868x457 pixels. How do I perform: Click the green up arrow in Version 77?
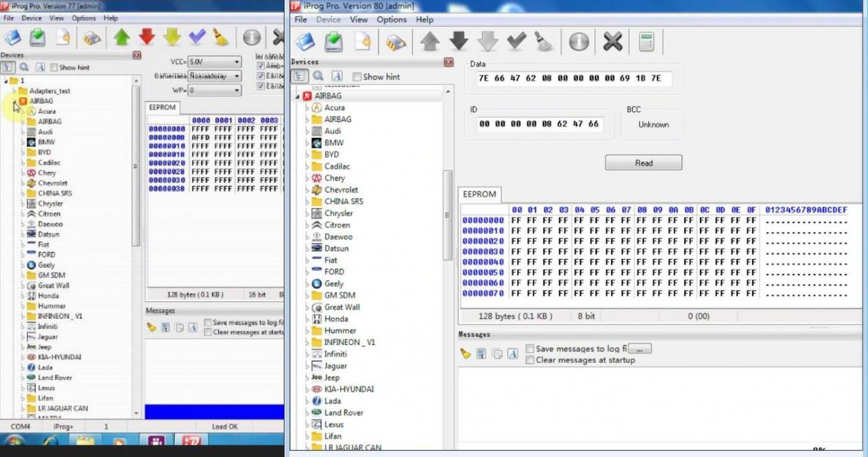(122, 37)
